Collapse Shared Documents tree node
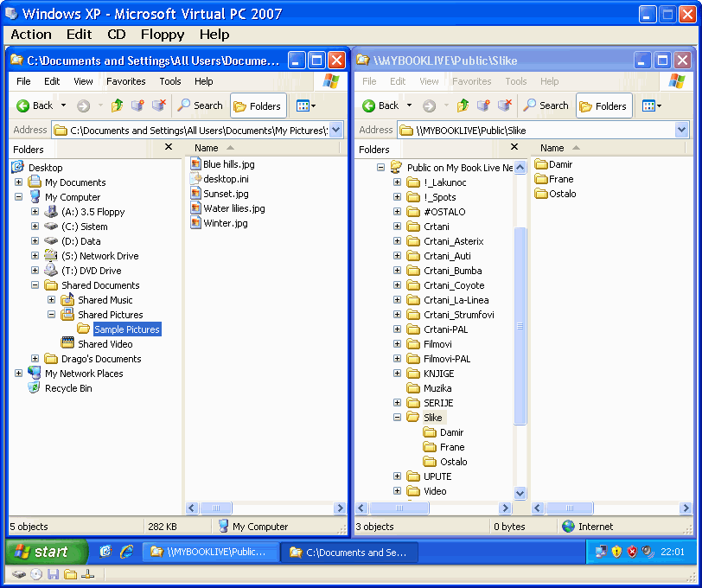Viewport: 702px width, 588px height. point(35,284)
